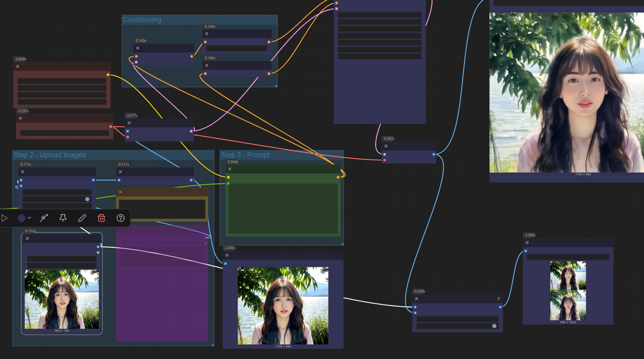Screen dimensions: 644x359
Task: Click the pencil edit icon in the toolbar
Action: pyautogui.click(x=82, y=218)
